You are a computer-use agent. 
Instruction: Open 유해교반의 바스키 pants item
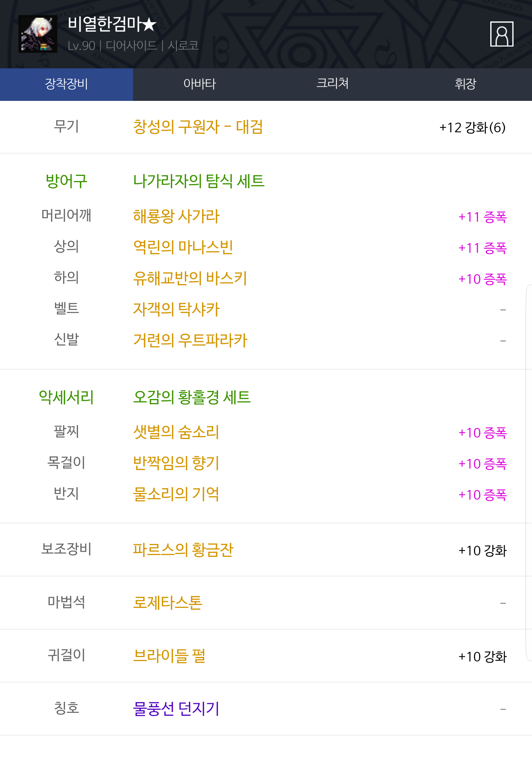[190, 278]
